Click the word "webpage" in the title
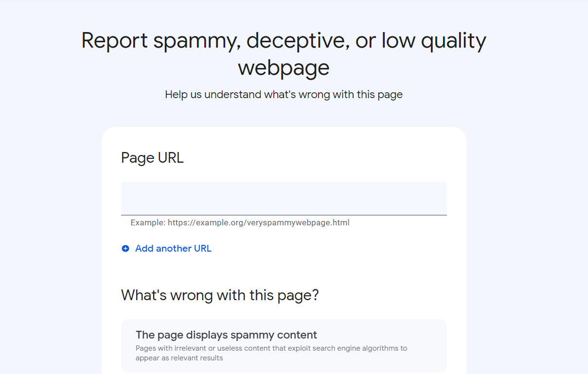Image resolution: width=588 pixels, height=374 pixels. pos(284,68)
